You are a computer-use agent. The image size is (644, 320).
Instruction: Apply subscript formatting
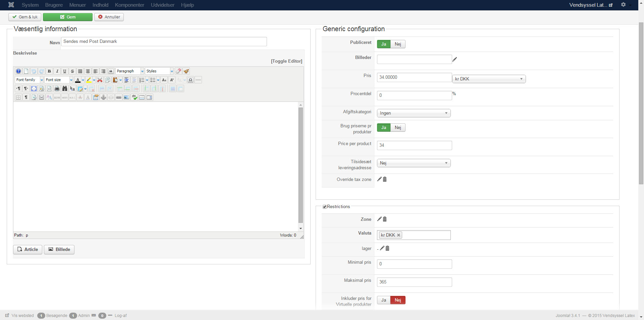164,80
